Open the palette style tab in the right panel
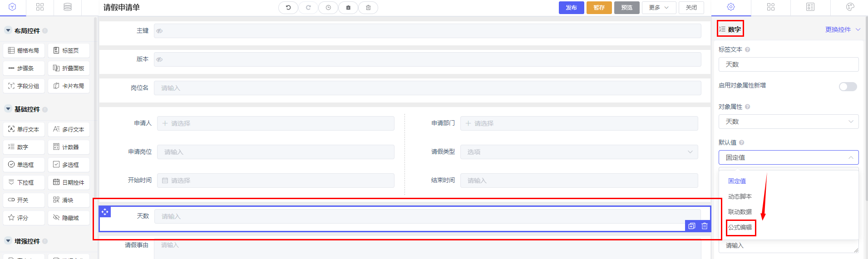The image size is (868, 259). tap(850, 7)
